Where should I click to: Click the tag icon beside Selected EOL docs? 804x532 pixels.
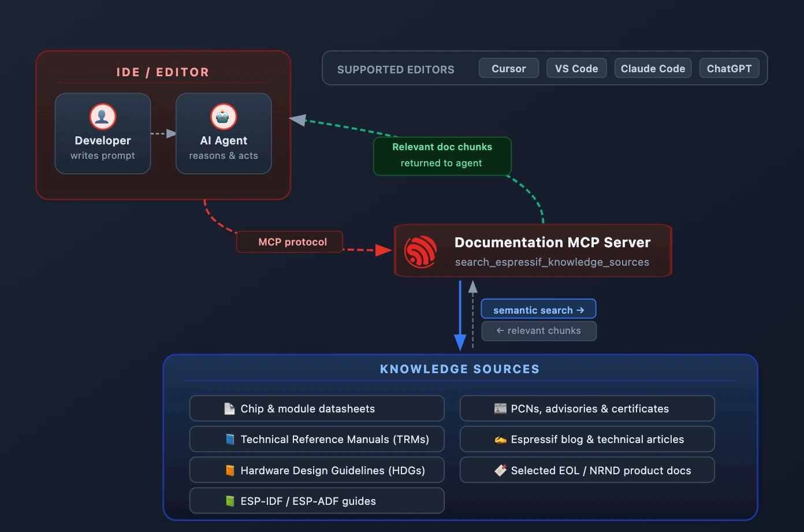click(500, 471)
